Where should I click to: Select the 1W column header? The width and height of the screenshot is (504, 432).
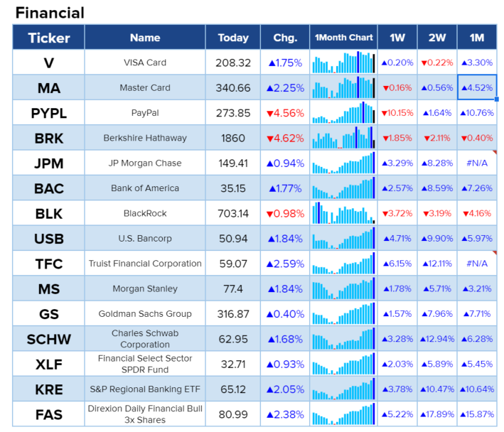[397, 37]
